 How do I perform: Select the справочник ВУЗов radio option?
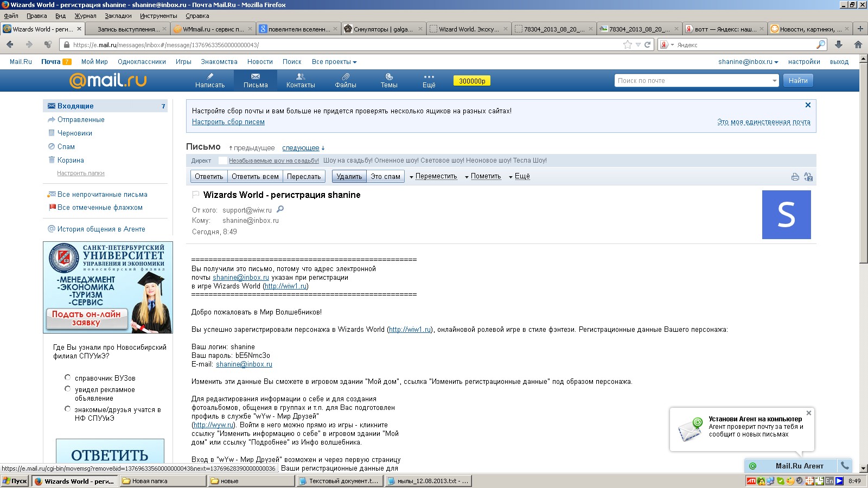click(x=67, y=377)
